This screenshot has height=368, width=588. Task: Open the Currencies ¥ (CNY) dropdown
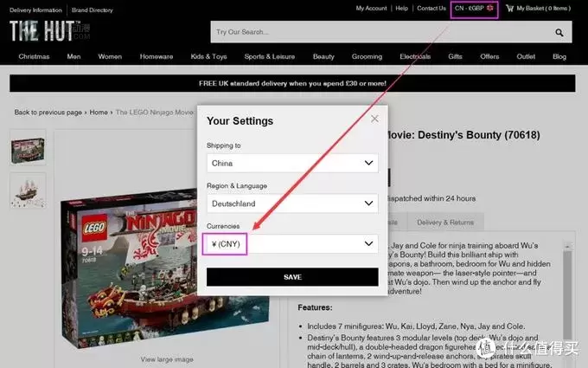(x=292, y=244)
